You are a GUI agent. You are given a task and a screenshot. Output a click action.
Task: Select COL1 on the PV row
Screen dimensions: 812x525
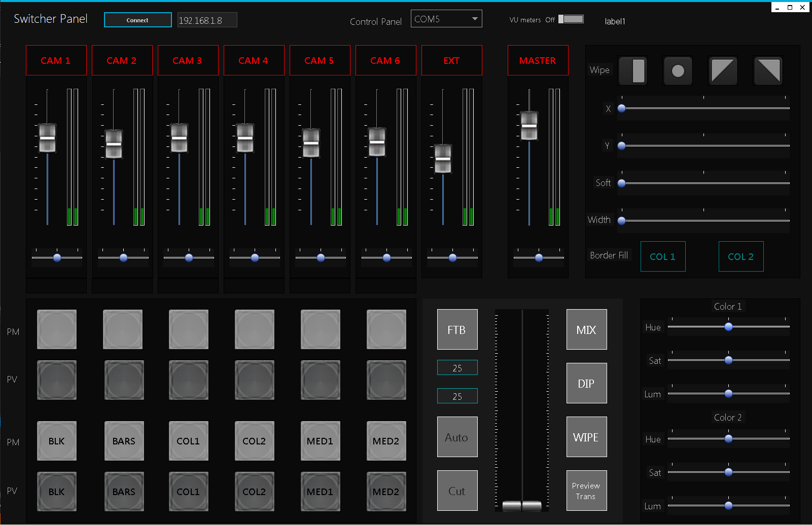(x=189, y=492)
